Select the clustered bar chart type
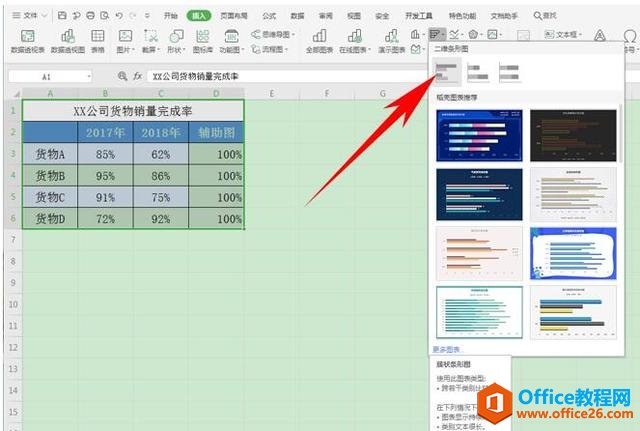Image resolution: width=640 pixels, height=431 pixels. pyautogui.click(x=447, y=72)
